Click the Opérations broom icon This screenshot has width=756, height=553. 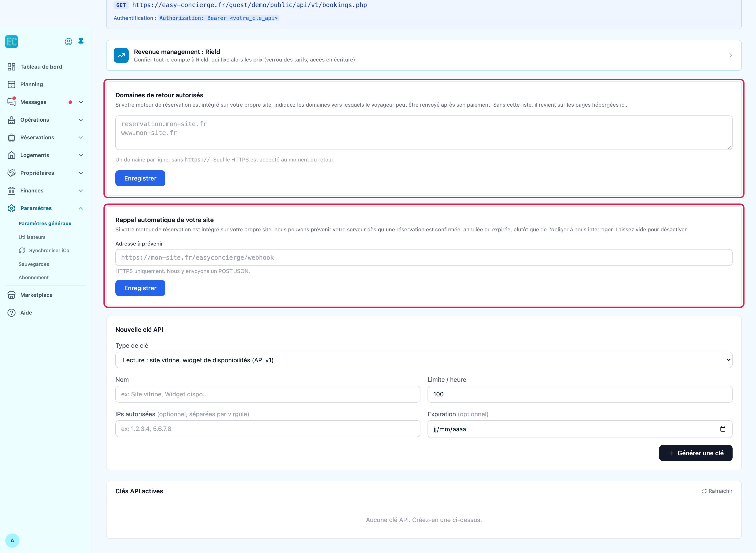pyautogui.click(x=11, y=120)
